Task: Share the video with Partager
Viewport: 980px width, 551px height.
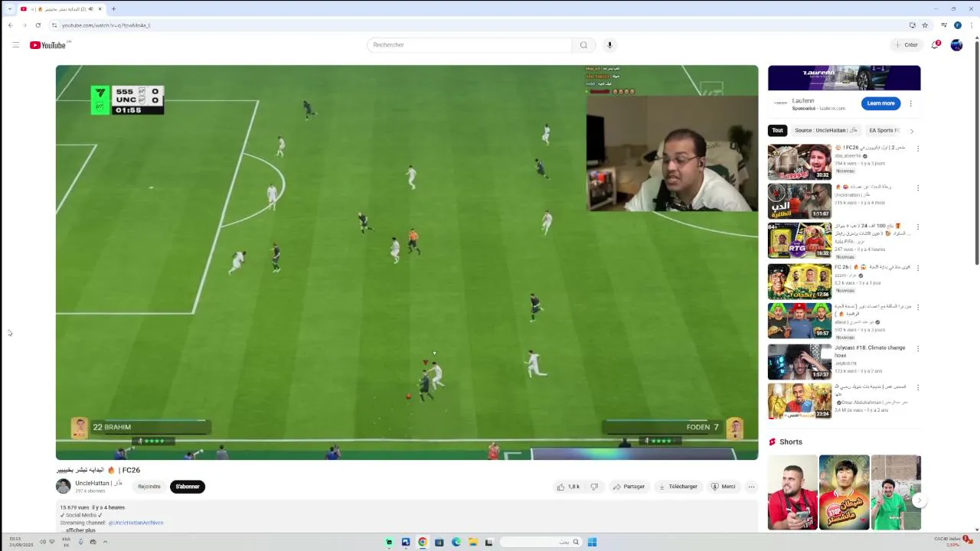Action: tap(629, 487)
